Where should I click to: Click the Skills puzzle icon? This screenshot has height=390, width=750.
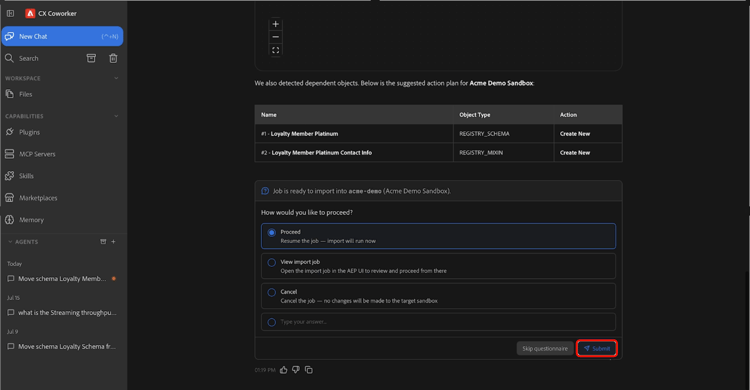tap(10, 176)
